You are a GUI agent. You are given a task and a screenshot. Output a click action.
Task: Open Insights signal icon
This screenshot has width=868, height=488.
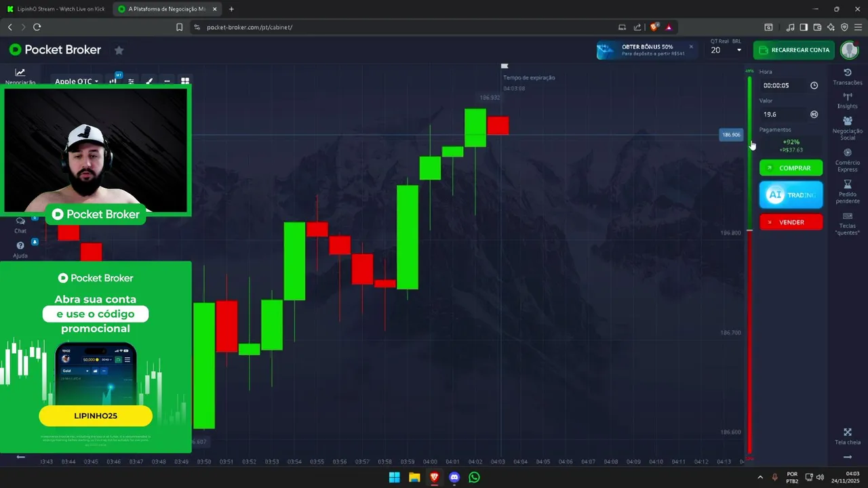848,97
